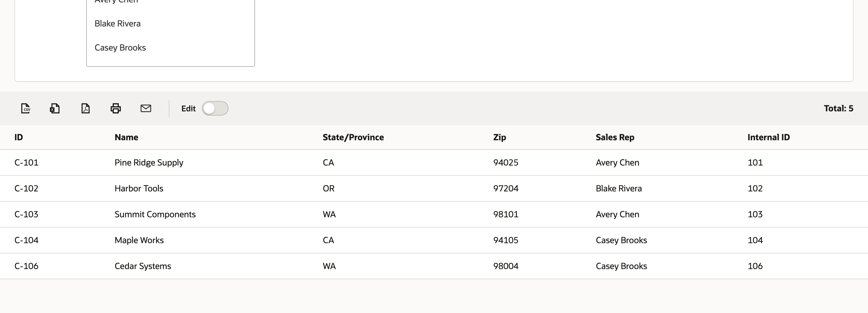Export results as CSV file
This screenshot has width=868, height=313.
26,108
